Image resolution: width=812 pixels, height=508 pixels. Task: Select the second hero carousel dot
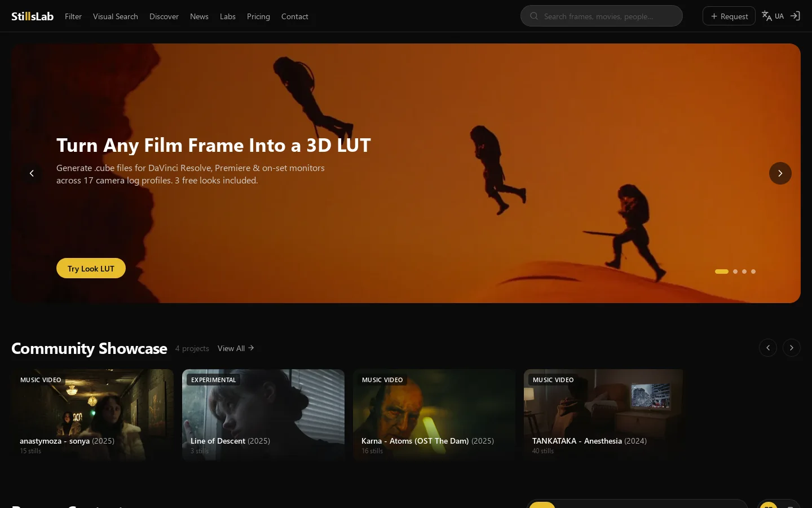point(735,271)
